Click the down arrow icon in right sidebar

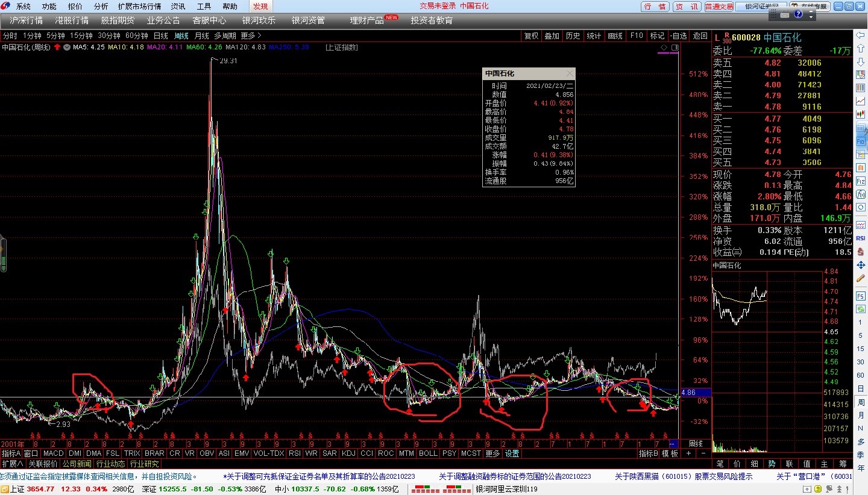click(861, 62)
